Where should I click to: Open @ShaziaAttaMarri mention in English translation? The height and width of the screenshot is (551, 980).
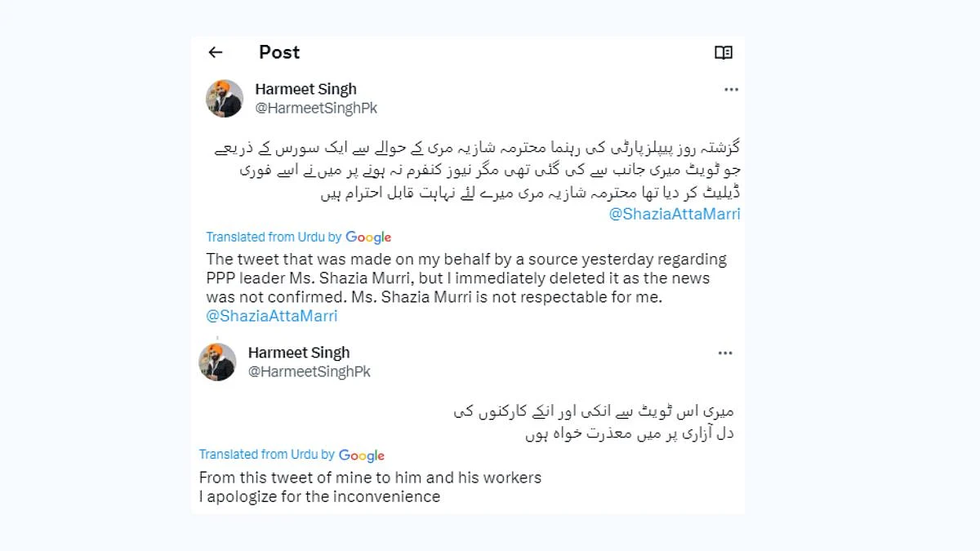click(x=272, y=316)
